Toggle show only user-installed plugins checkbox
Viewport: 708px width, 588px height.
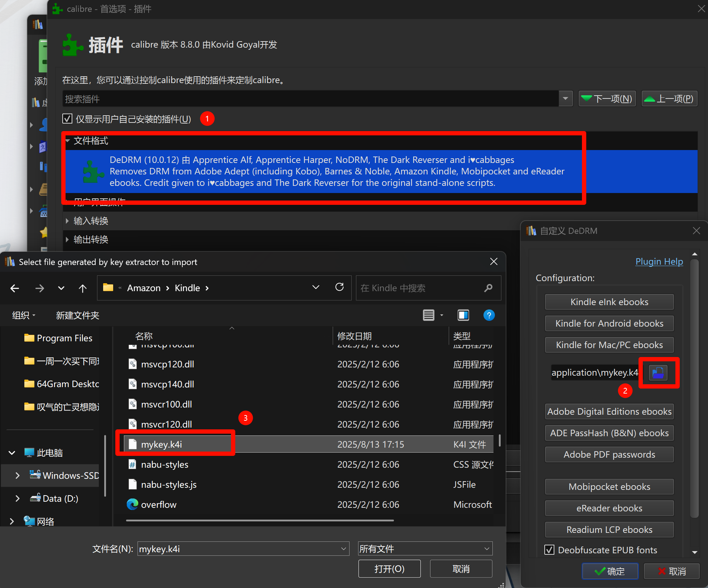click(x=67, y=119)
